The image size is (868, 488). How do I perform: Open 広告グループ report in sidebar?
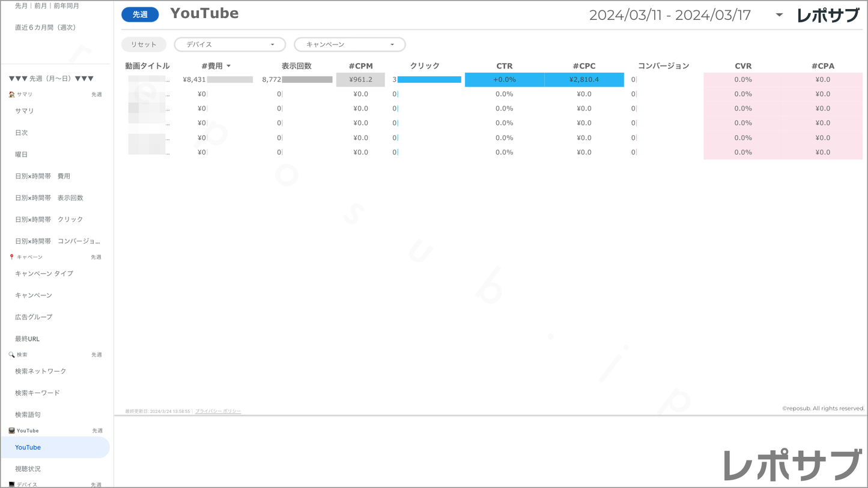pos(34,317)
